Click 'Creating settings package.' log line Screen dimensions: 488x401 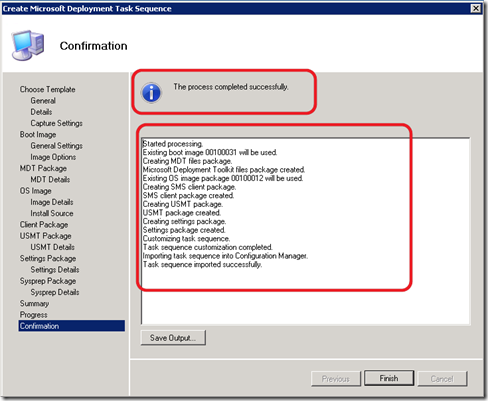tap(184, 222)
